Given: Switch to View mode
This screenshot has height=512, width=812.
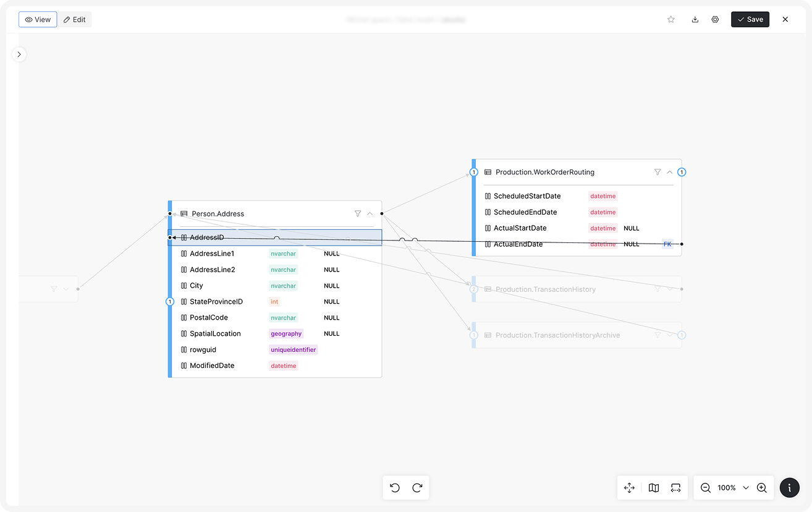Looking at the screenshot, I should (x=38, y=19).
